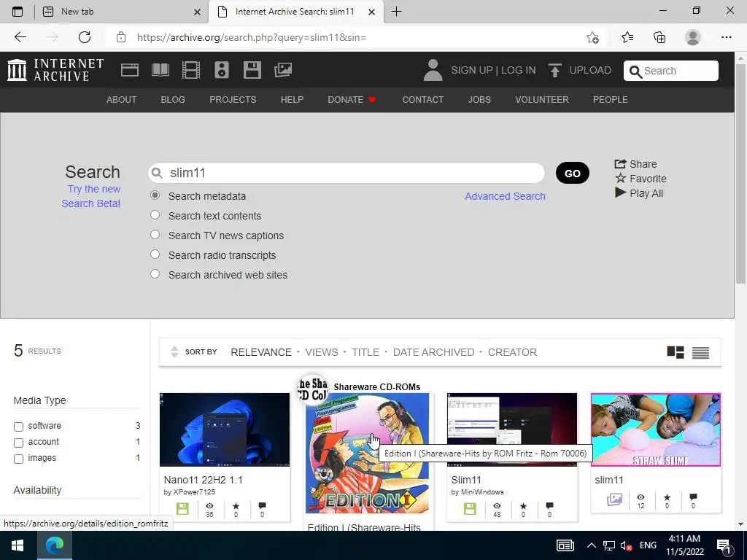This screenshot has width=747, height=560.
Task: Sort results by VIEWS
Action: click(x=322, y=352)
